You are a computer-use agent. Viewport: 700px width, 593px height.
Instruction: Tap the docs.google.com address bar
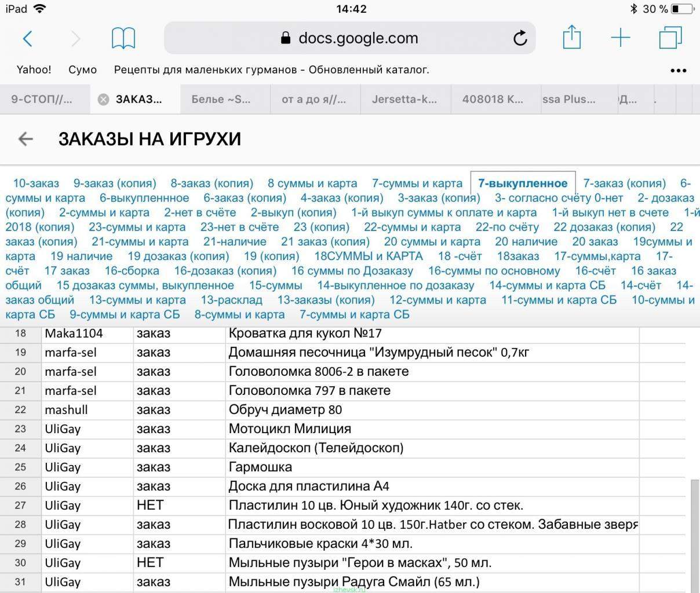[x=349, y=38]
